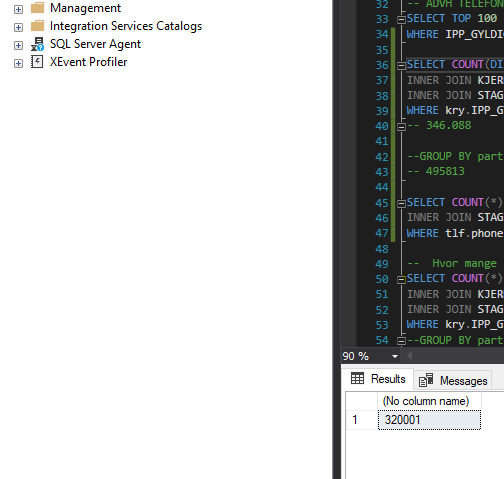Screen dimensions: 504x479
Task: Select Integration Services Catalogs label
Action: (x=126, y=26)
